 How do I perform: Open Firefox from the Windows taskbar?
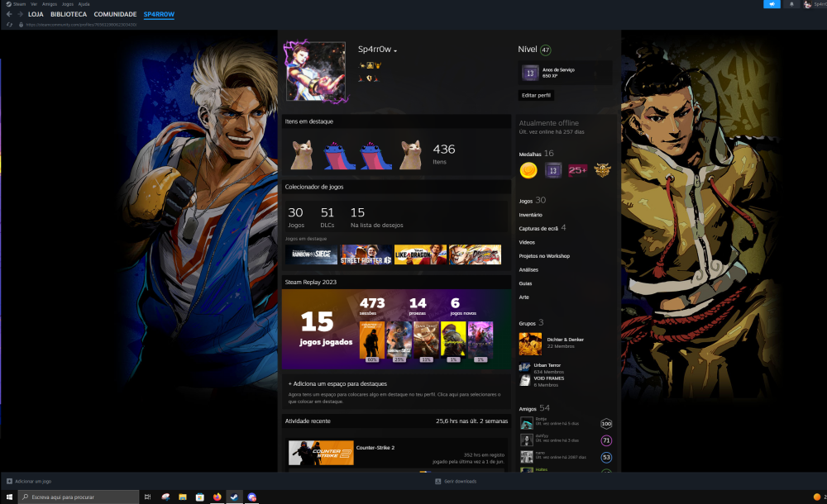coord(218,497)
